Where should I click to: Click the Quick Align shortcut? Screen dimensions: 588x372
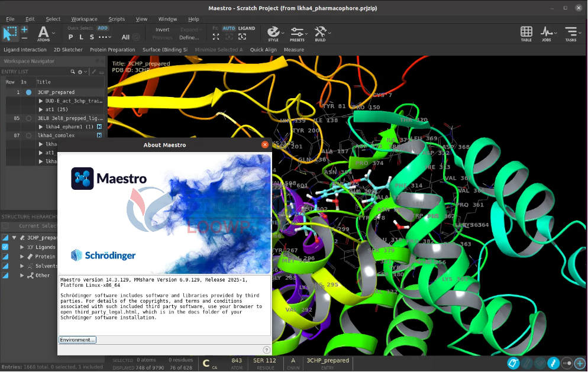(263, 50)
